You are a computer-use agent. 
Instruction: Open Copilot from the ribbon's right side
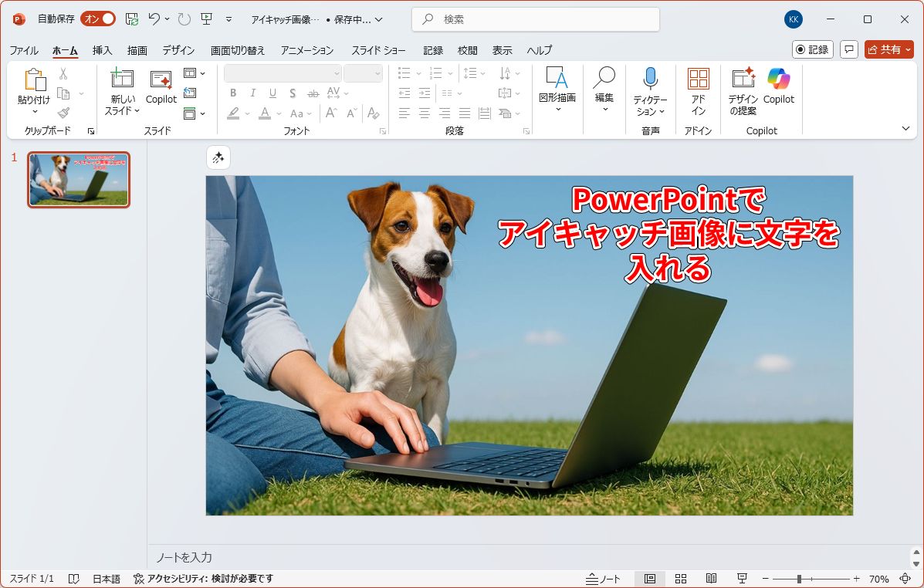click(x=778, y=79)
